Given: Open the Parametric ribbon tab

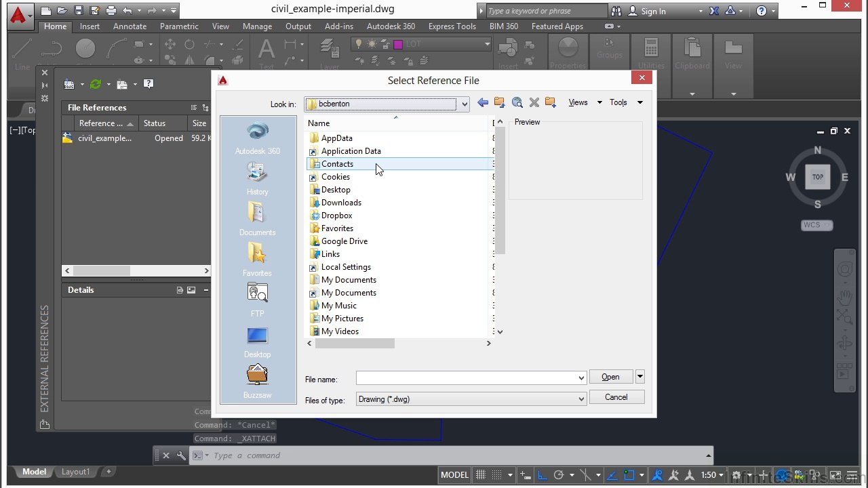Looking at the screenshot, I should pyautogui.click(x=179, y=26).
